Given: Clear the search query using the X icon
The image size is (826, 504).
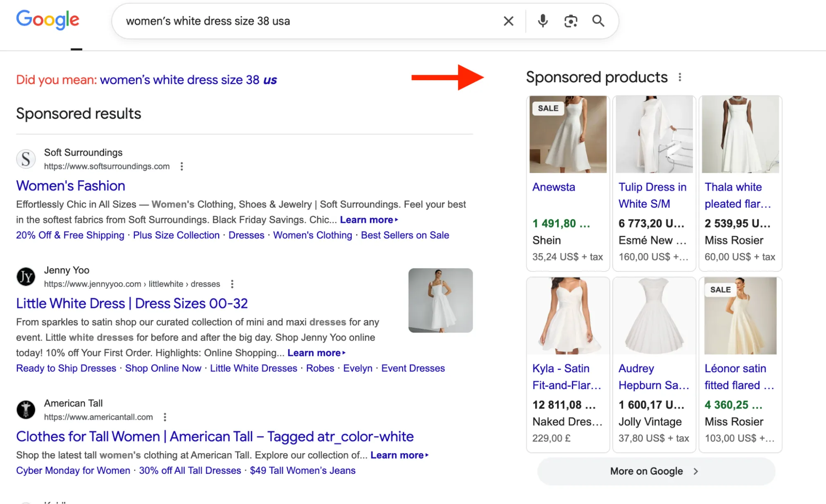Looking at the screenshot, I should (508, 21).
